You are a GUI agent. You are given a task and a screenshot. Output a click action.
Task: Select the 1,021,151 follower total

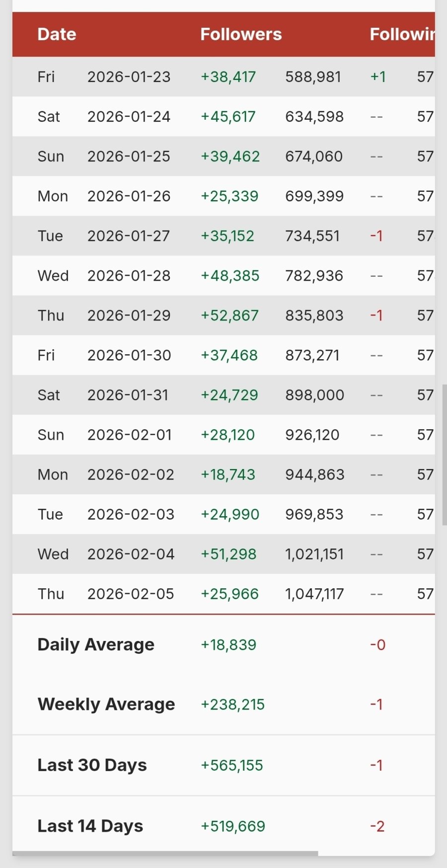click(x=314, y=554)
